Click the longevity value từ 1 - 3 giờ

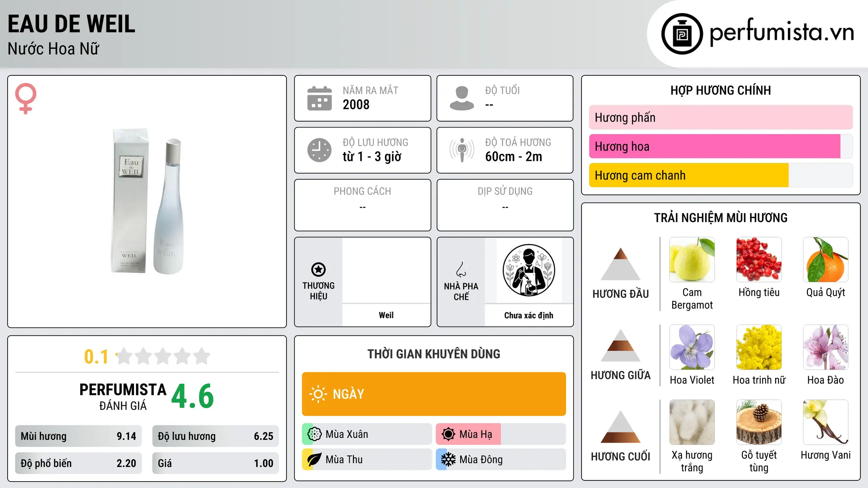(x=372, y=157)
